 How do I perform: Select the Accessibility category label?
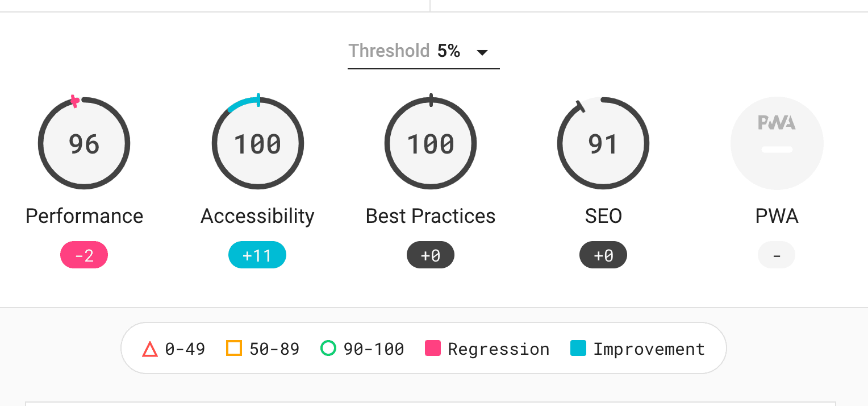(x=257, y=216)
